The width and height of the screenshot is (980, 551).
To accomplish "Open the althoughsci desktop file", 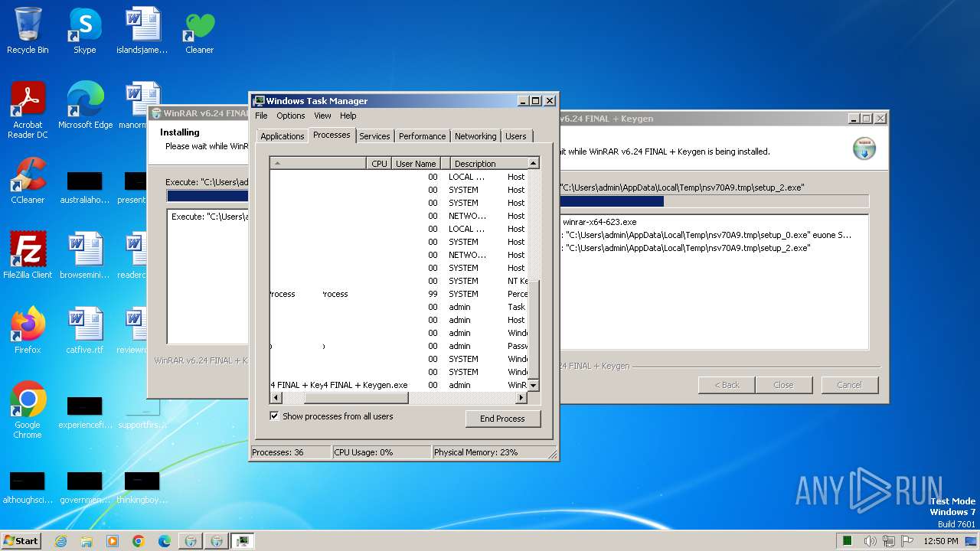I will coord(28,488).
